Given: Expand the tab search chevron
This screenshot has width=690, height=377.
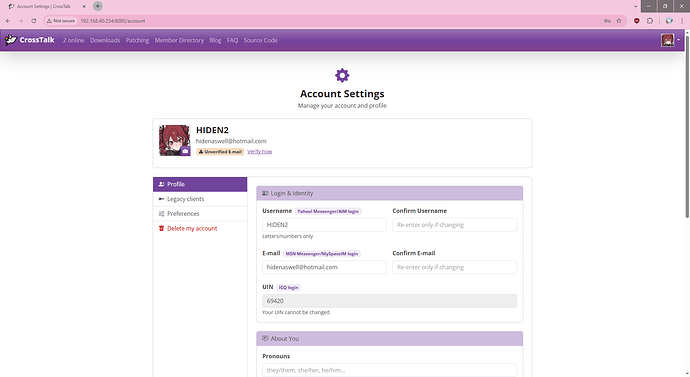Looking at the screenshot, I should [635, 6].
